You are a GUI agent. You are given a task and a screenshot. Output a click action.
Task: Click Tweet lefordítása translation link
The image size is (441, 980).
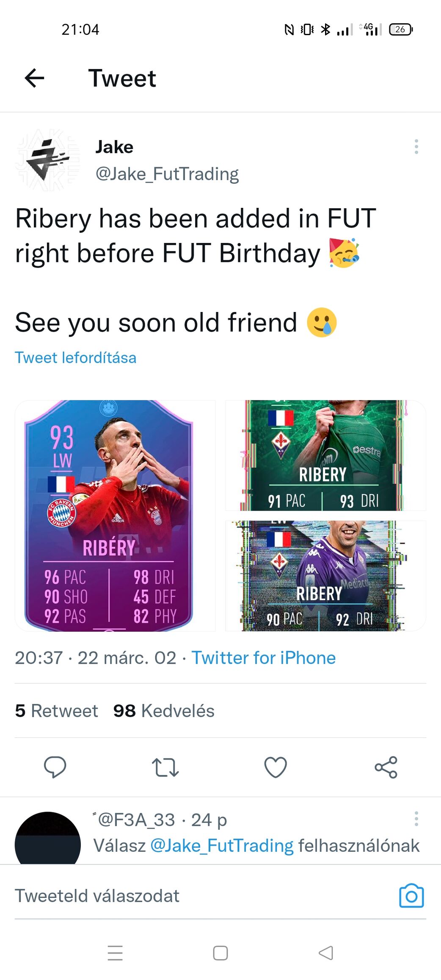pos(76,358)
